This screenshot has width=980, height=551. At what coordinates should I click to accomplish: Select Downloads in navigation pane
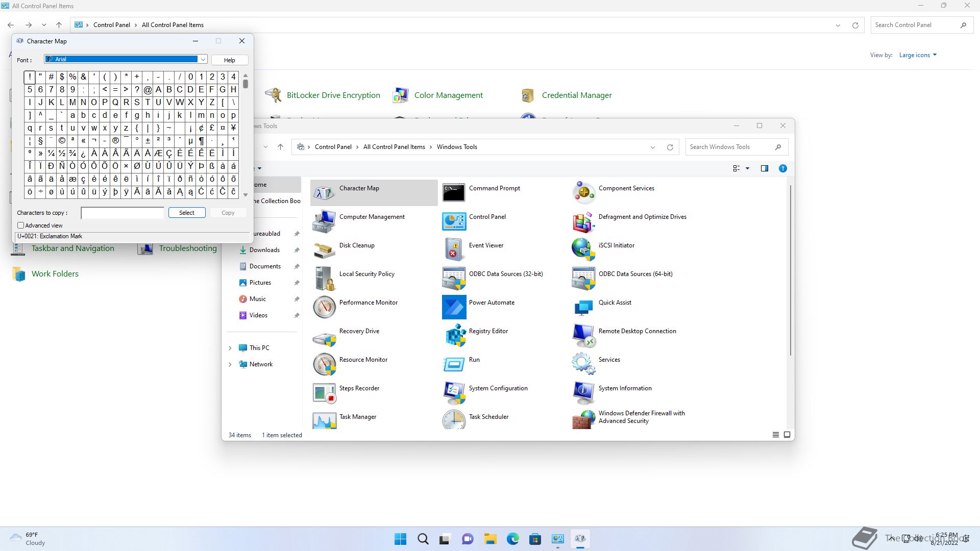coord(264,250)
